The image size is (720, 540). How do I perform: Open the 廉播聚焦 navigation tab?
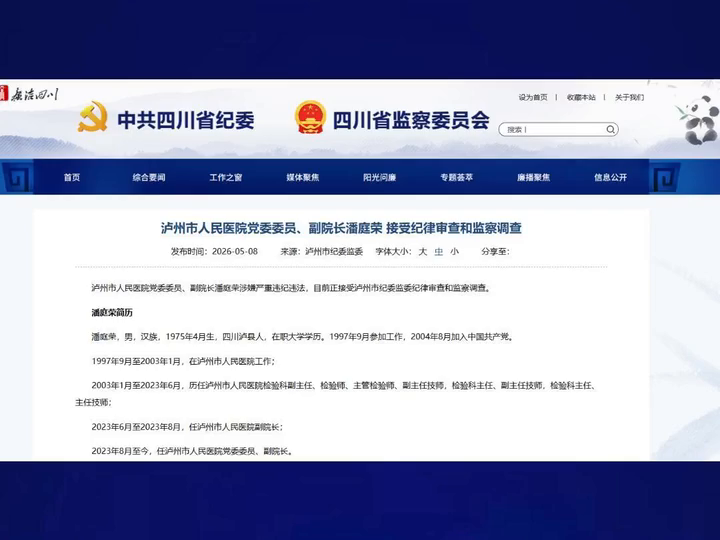(x=534, y=177)
